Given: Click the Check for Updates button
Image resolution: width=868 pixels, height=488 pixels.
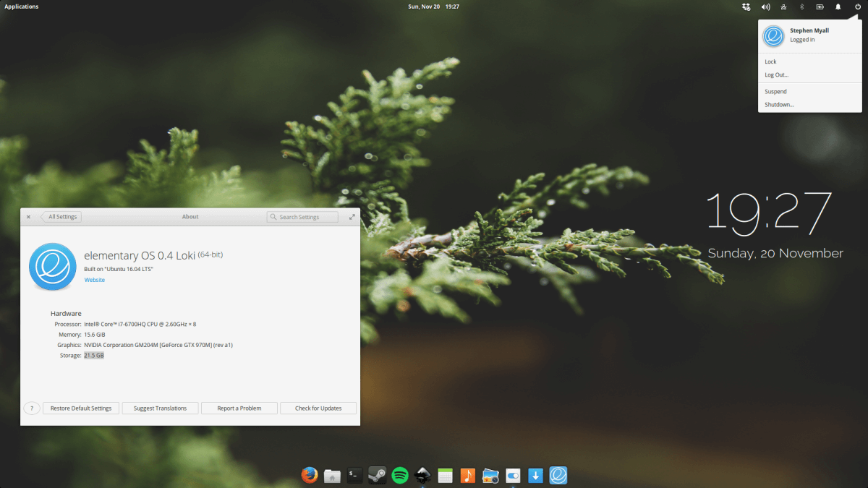Looking at the screenshot, I should pyautogui.click(x=318, y=408).
